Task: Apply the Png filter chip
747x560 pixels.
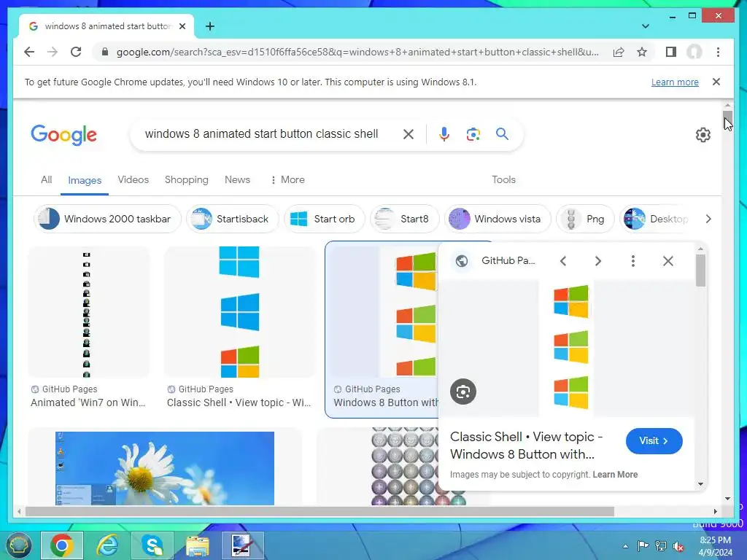Action: pyautogui.click(x=585, y=219)
